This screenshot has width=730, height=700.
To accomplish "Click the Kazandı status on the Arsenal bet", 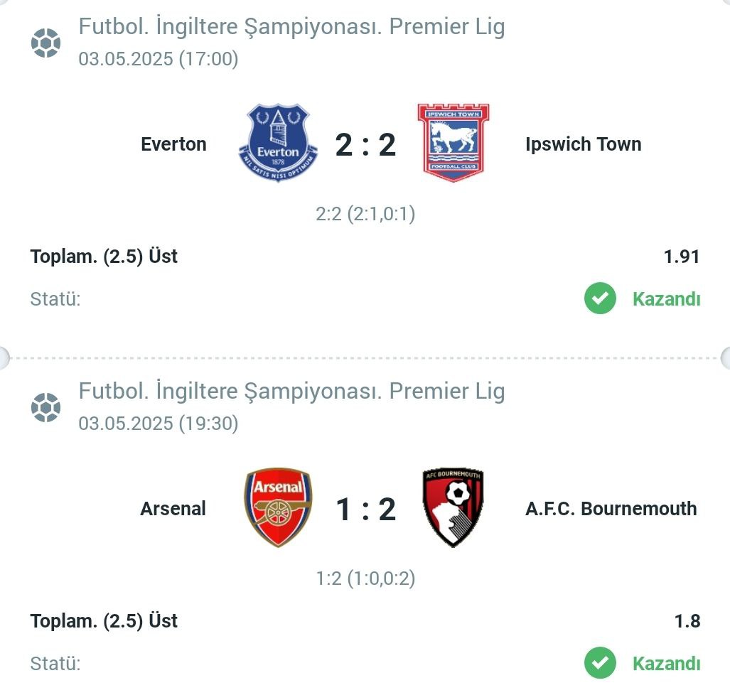I will tap(666, 663).
